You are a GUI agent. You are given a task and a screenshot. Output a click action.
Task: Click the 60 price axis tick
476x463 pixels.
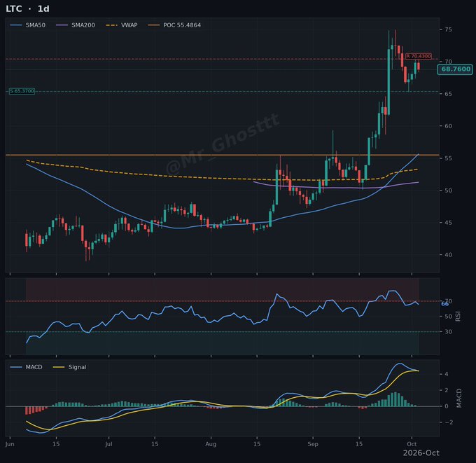coord(448,126)
